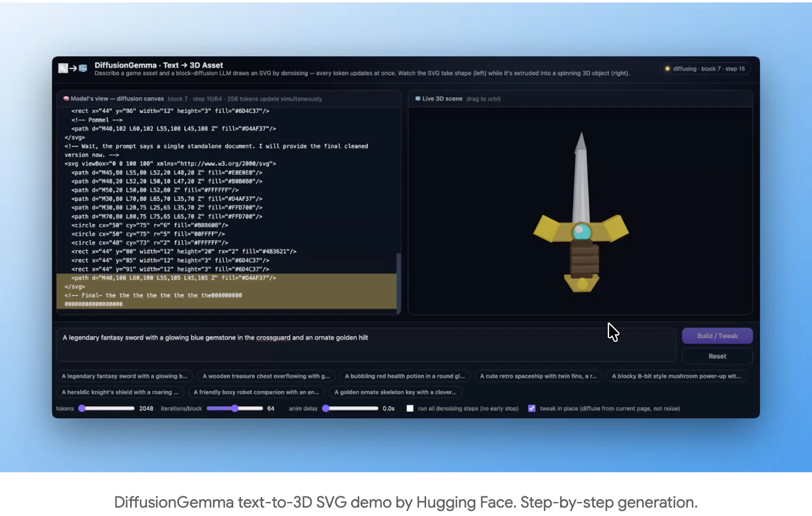
Task: Click the path line with fill #E0E0E0
Action: 166,173
